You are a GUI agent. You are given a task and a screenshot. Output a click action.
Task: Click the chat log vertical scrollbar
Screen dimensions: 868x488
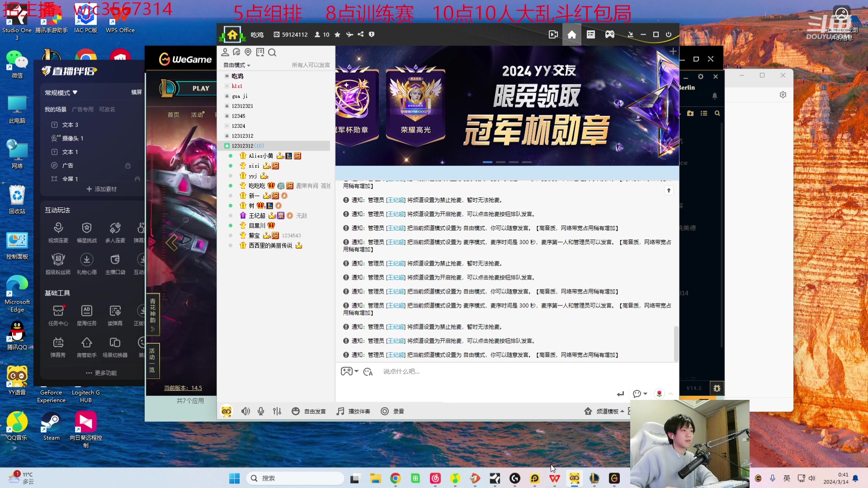(x=676, y=343)
